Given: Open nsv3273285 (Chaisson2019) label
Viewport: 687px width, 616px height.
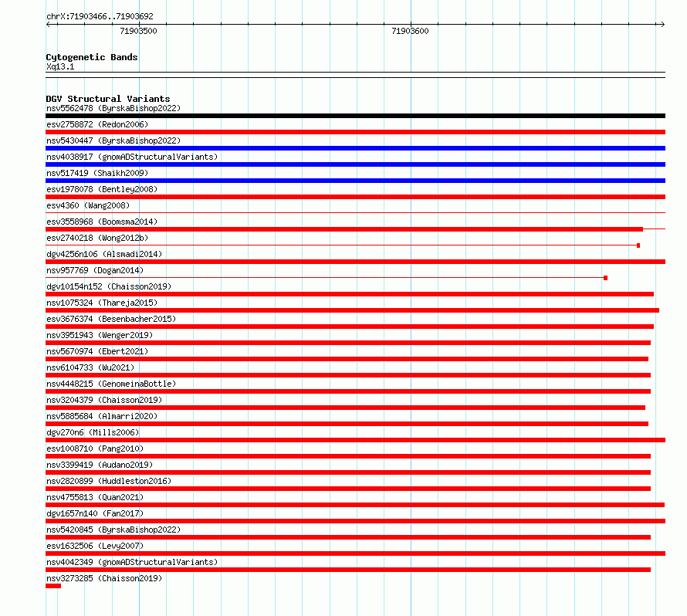Looking at the screenshot, I should (x=104, y=578).
